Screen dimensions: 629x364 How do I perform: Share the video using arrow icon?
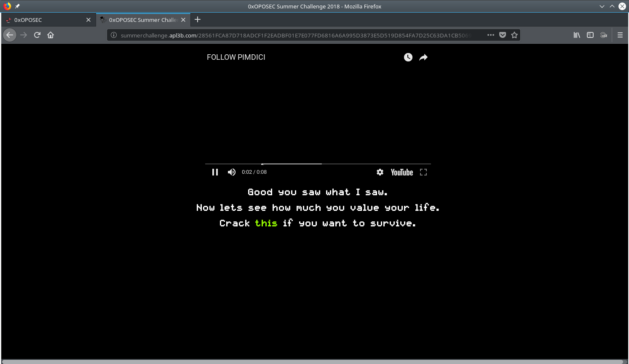point(423,57)
